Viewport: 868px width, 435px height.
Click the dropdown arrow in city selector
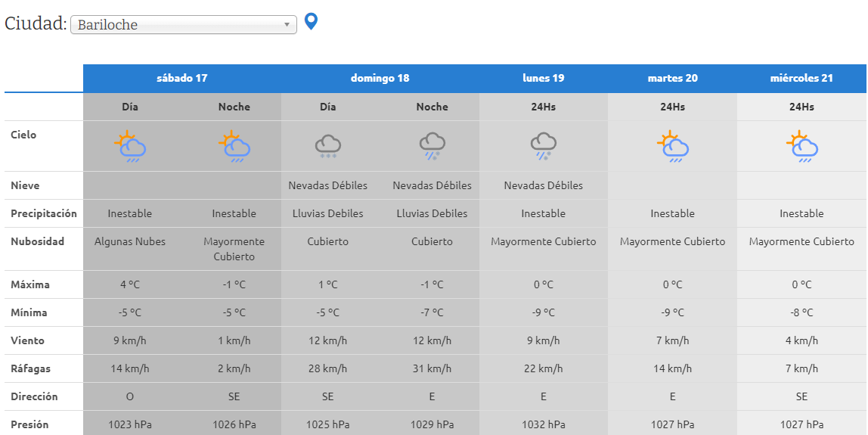tap(287, 25)
